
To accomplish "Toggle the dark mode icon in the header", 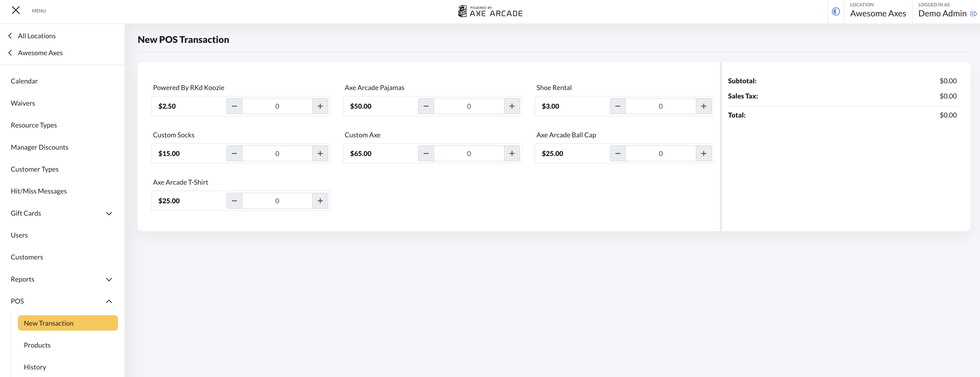I will 836,11.
